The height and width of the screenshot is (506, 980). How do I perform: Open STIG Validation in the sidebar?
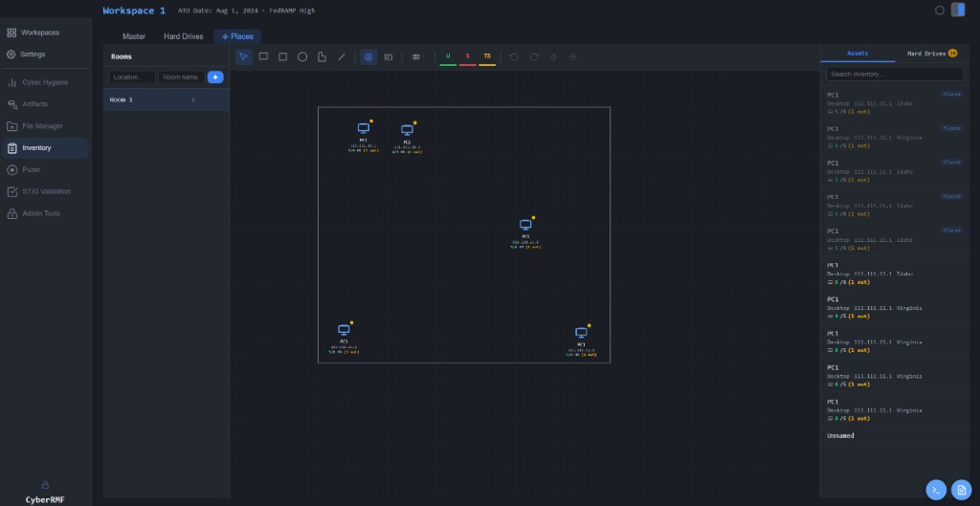tap(46, 191)
